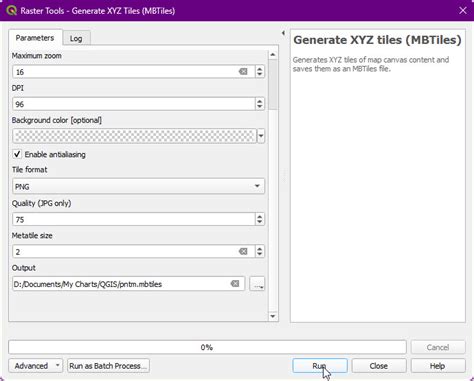The width and height of the screenshot is (474, 381).
Task: Click the Close button
Action: pos(379,366)
